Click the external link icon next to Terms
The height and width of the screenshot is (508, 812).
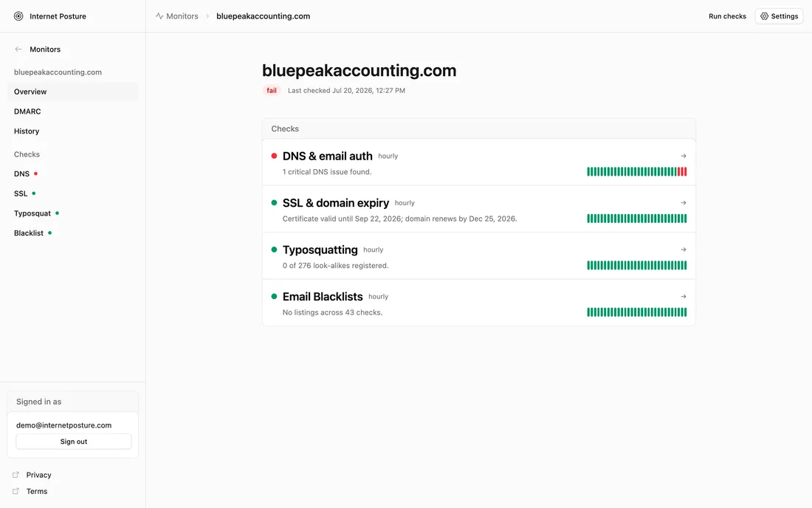tap(16, 491)
